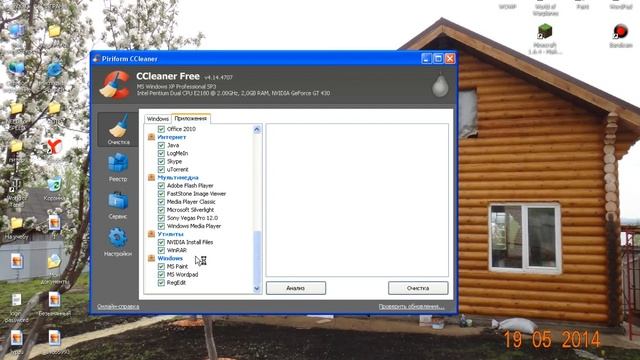Open the Онлайн-справка help link
This screenshot has height=360, width=640.
(118, 307)
